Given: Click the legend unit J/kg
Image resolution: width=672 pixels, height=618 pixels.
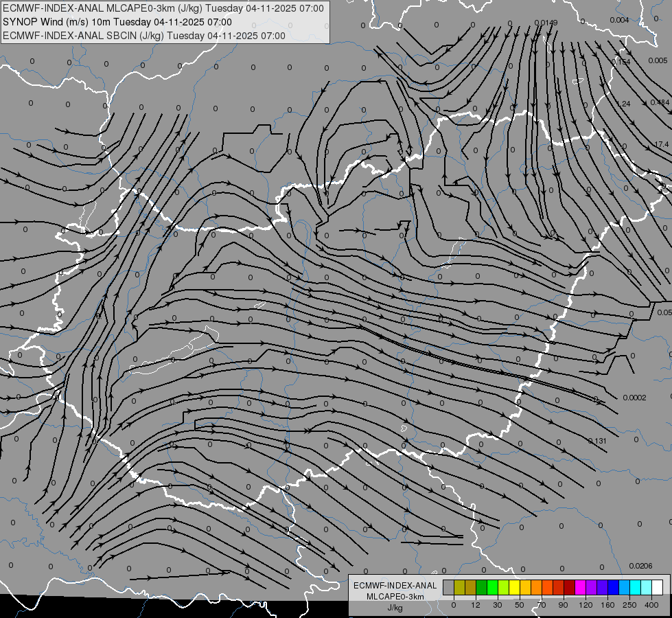Looking at the screenshot, I should [395, 608].
